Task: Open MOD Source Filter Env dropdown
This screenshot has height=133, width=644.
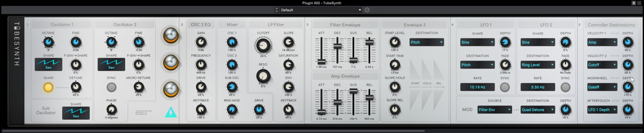Action: (x=495, y=110)
